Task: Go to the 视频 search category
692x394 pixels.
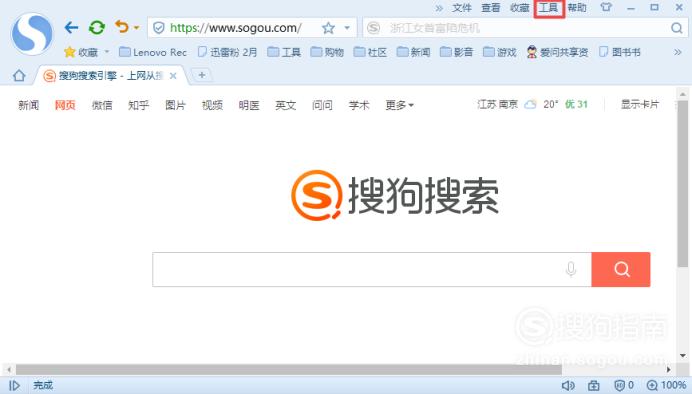Action: tap(212, 105)
